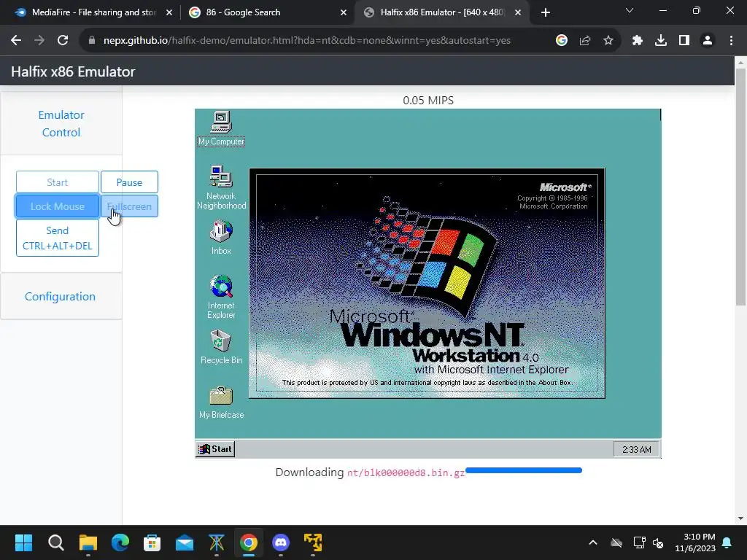Send CTRL+ALT+DEL to emulator
Viewport: 747px width, 560px height.
pos(57,238)
